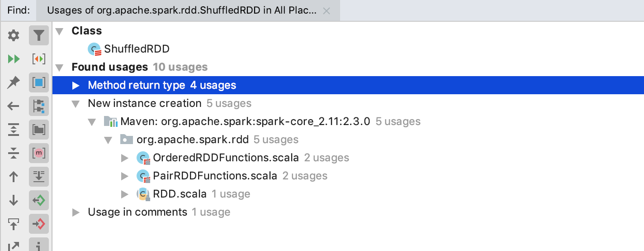Image resolution: width=644 pixels, height=251 pixels.
Task: Expand OrderedRDDFunctions.scala usages
Action: (x=125, y=158)
